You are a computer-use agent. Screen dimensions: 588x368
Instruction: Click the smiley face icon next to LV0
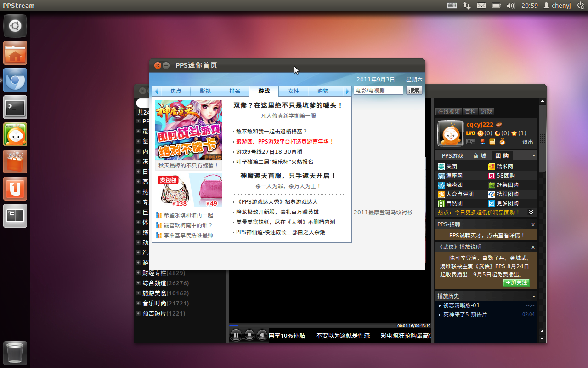(481, 133)
